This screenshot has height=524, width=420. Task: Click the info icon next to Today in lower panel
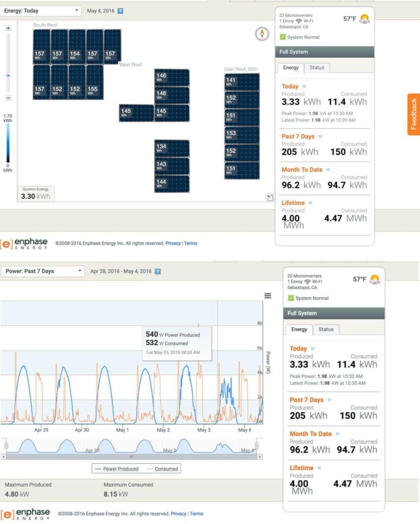click(x=313, y=348)
